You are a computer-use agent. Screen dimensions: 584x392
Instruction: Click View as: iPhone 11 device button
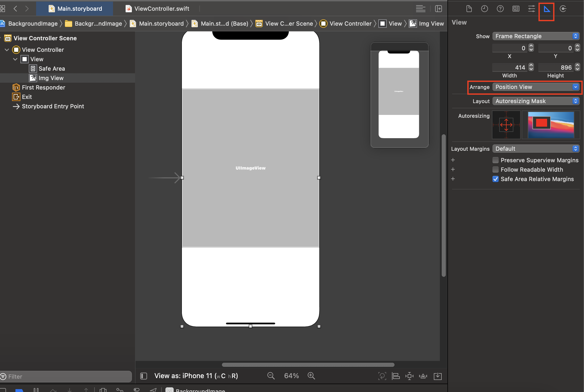pyautogui.click(x=196, y=376)
